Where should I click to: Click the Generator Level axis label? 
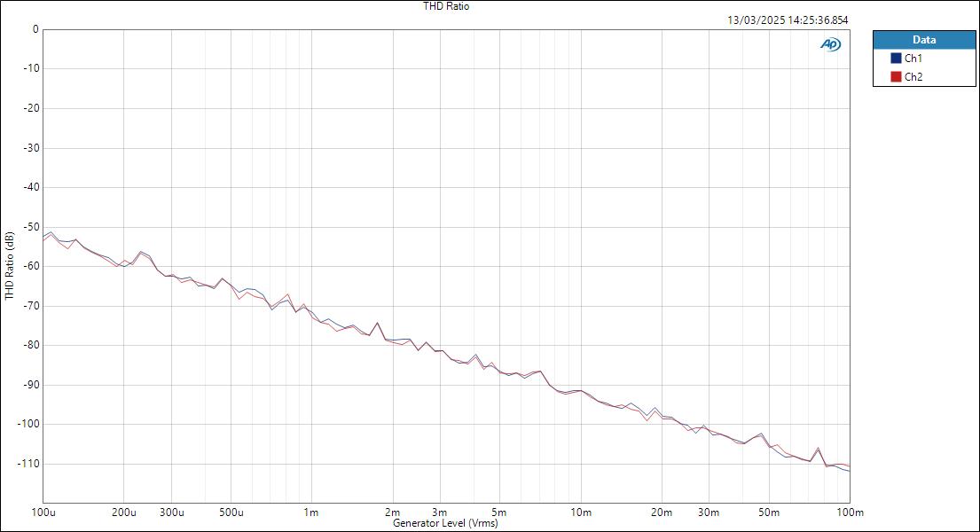click(445, 524)
